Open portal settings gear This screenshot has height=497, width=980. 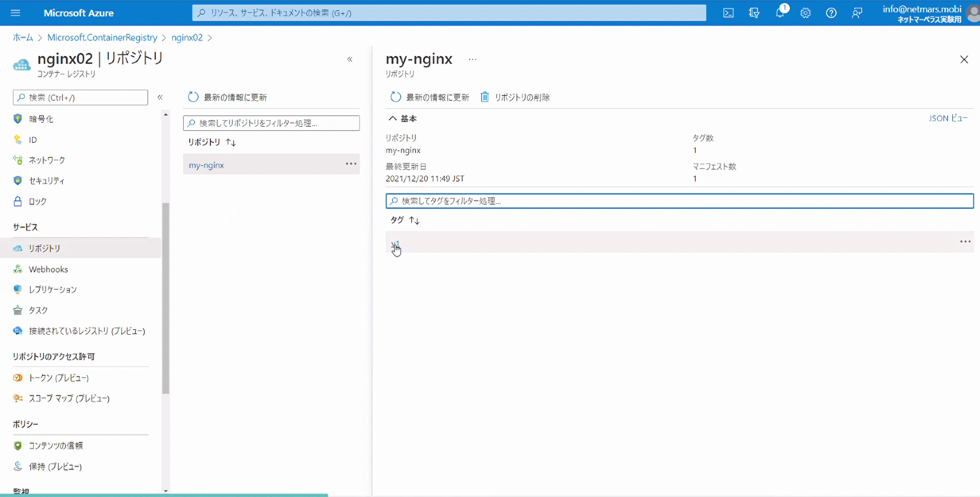pos(806,13)
